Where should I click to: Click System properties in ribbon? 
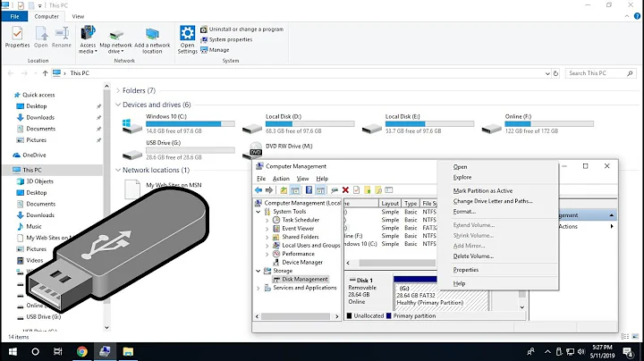point(226,40)
